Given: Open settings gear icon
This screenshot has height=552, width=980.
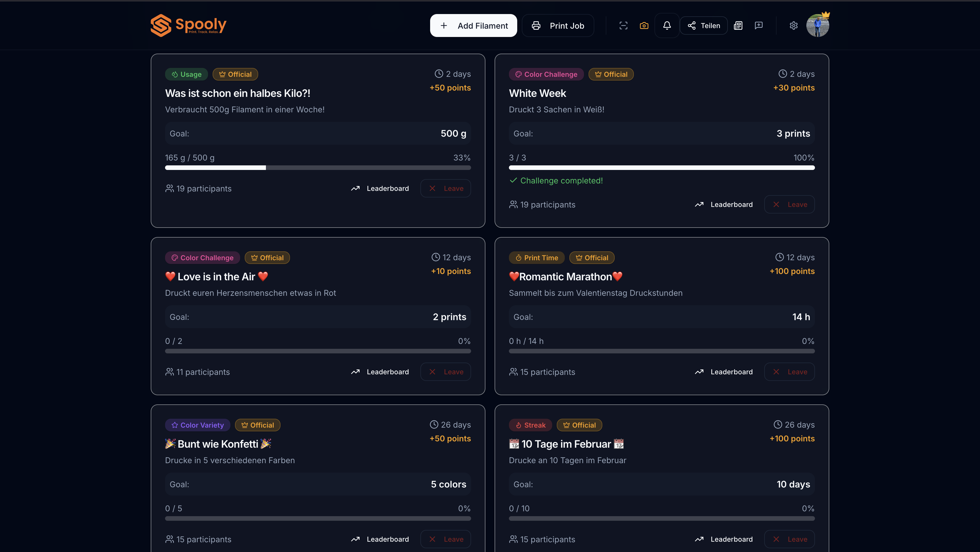Looking at the screenshot, I should click(793, 26).
